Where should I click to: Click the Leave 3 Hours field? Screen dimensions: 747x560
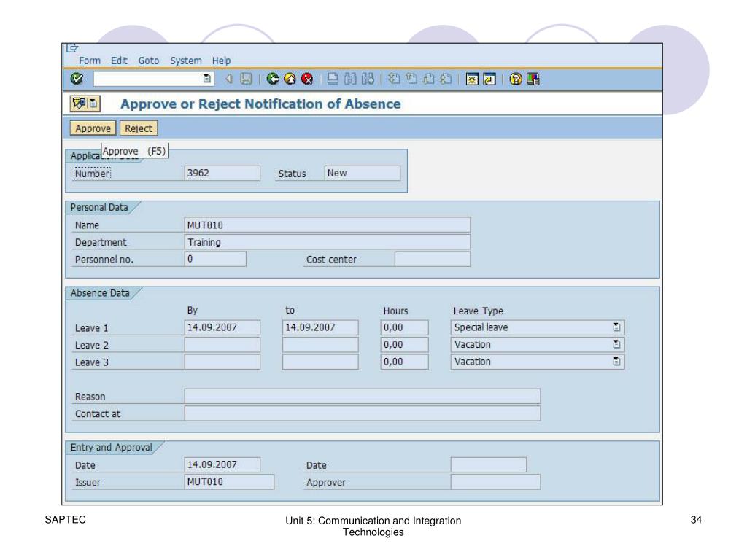(404, 362)
